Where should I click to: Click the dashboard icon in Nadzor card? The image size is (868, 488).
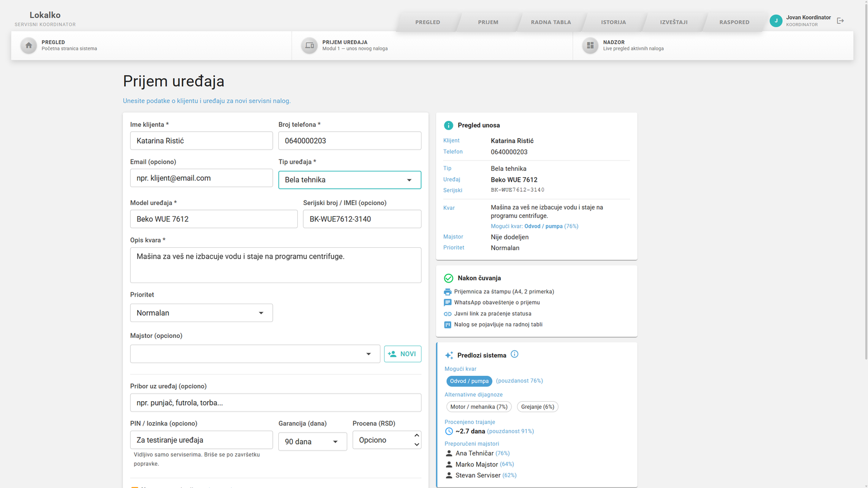[x=590, y=46]
